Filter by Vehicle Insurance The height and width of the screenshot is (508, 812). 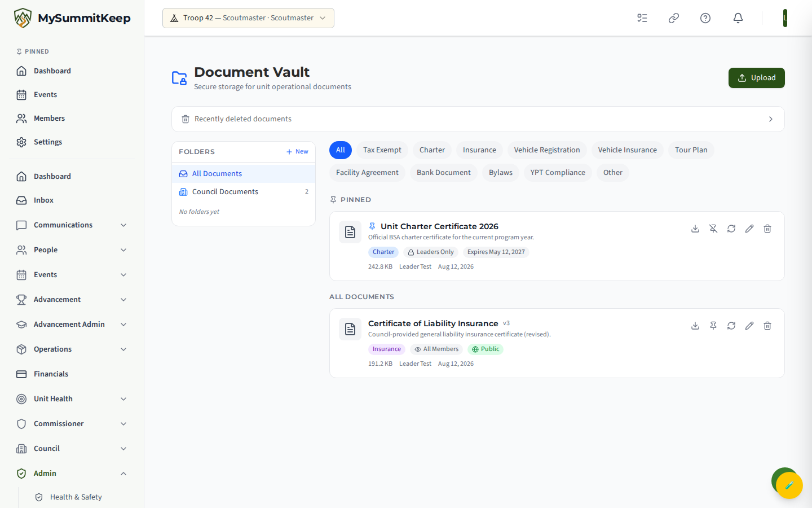point(628,150)
